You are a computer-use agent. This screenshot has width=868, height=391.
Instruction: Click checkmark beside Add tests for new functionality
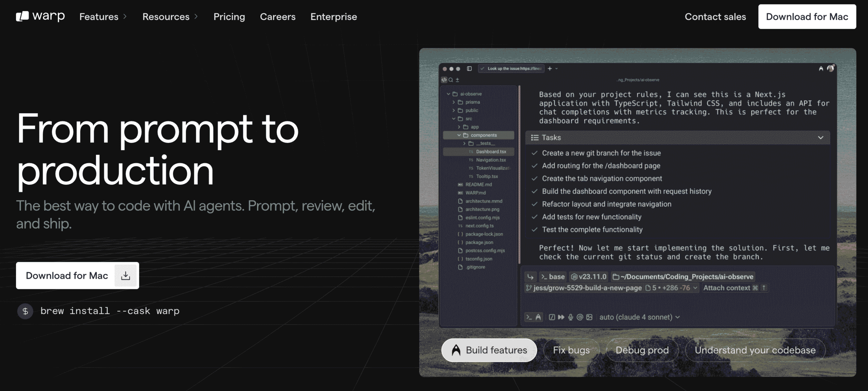[x=534, y=217]
